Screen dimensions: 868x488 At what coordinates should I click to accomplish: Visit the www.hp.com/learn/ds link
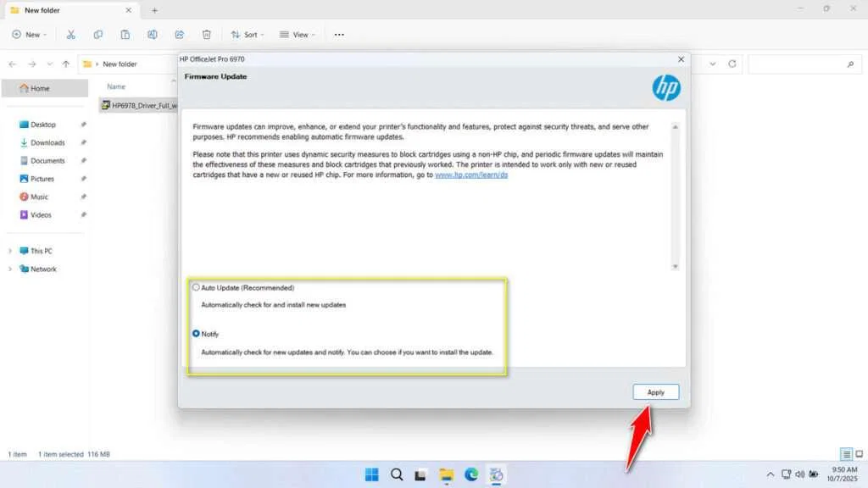(x=471, y=176)
